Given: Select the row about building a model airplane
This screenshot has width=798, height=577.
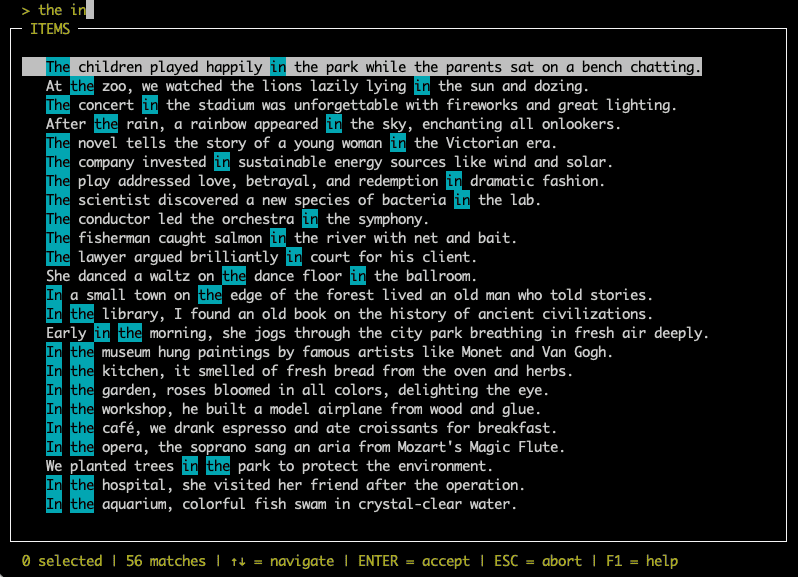Looking at the screenshot, I should (x=293, y=409).
